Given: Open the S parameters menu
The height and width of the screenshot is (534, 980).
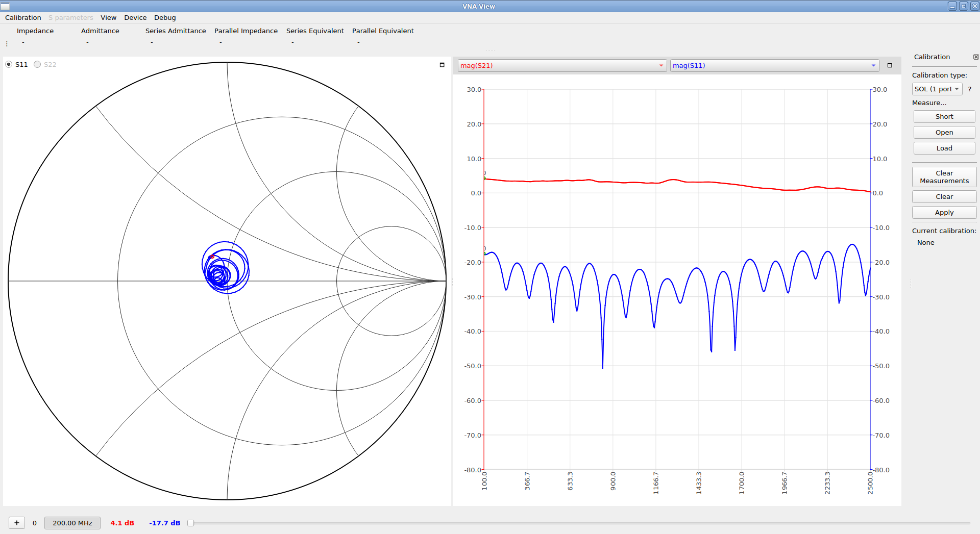Looking at the screenshot, I should [71, 17].
